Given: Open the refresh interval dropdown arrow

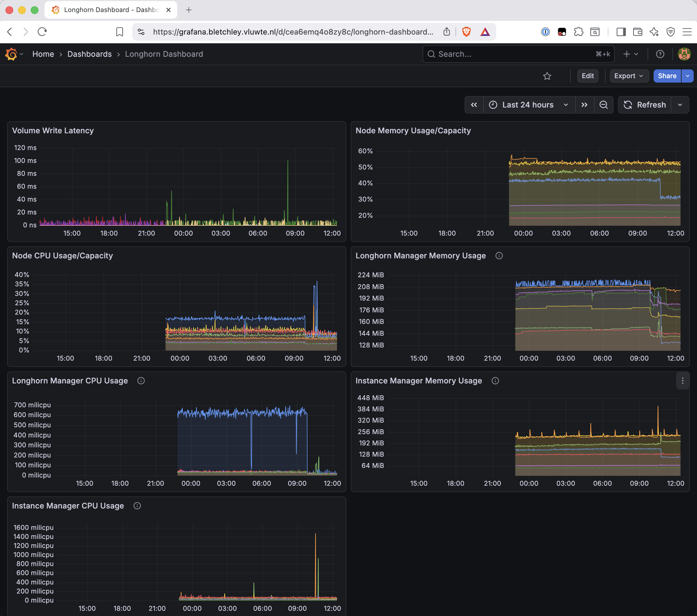Looking at the screenshot, I should tap(680, 105).
